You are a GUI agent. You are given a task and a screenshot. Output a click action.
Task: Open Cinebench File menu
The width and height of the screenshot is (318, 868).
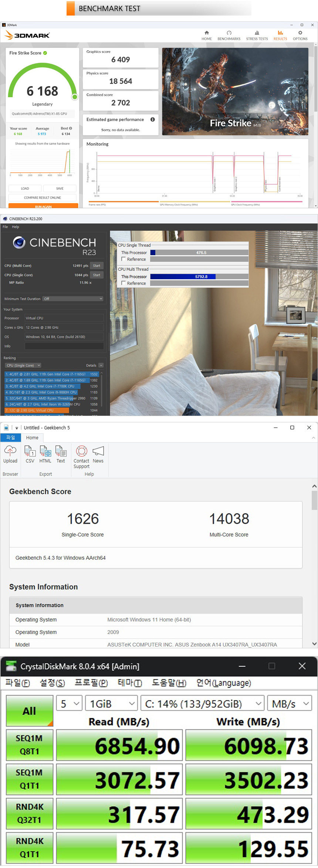(x=5, y=227)
